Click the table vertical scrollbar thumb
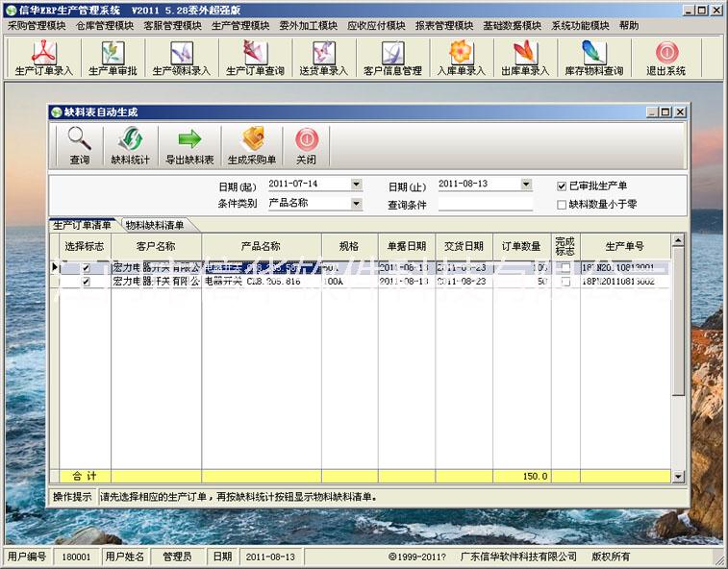 coord(678,321)
